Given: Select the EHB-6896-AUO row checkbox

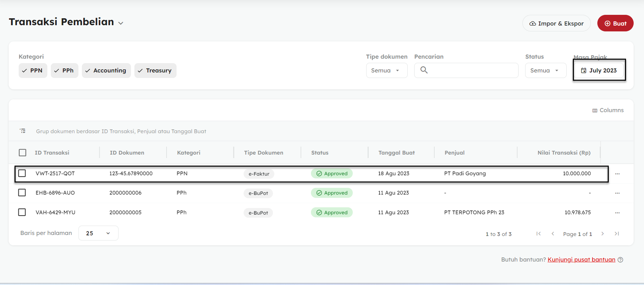Looking at the screenshot, I should [x=22, y=193].
